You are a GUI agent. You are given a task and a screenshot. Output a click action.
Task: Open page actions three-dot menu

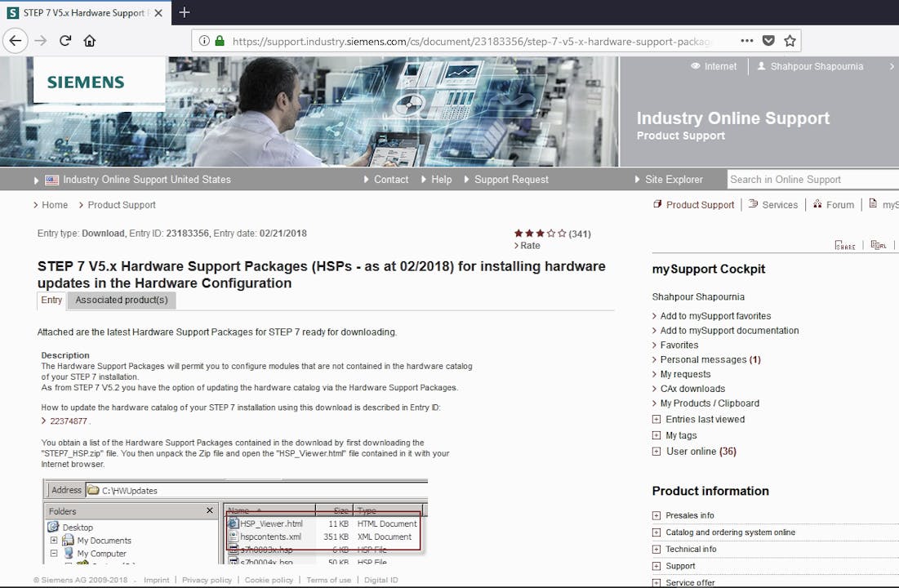747,41
